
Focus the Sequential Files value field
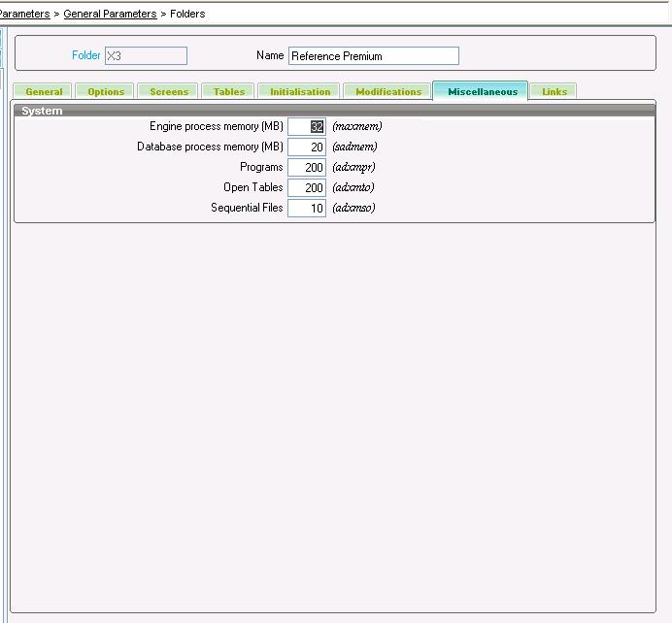(x=307, y=208)
